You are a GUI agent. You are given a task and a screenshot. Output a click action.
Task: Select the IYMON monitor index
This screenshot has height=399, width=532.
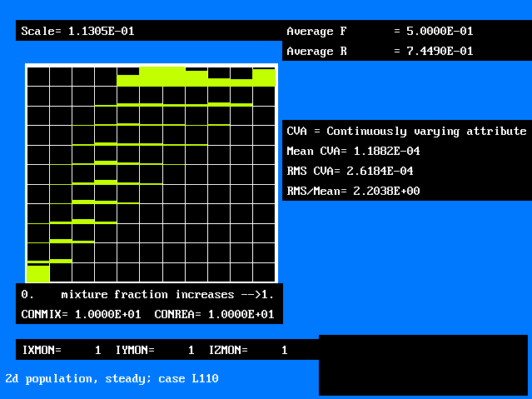pos(191,350)
